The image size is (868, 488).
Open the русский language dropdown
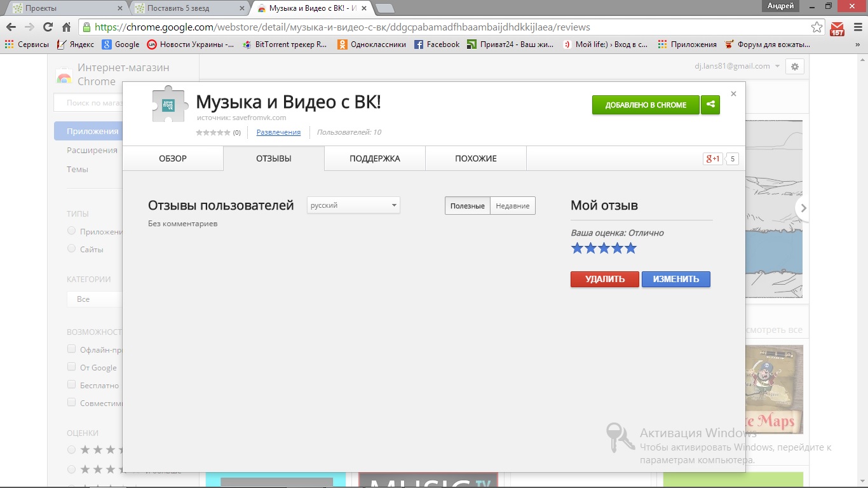pos(353,205)
